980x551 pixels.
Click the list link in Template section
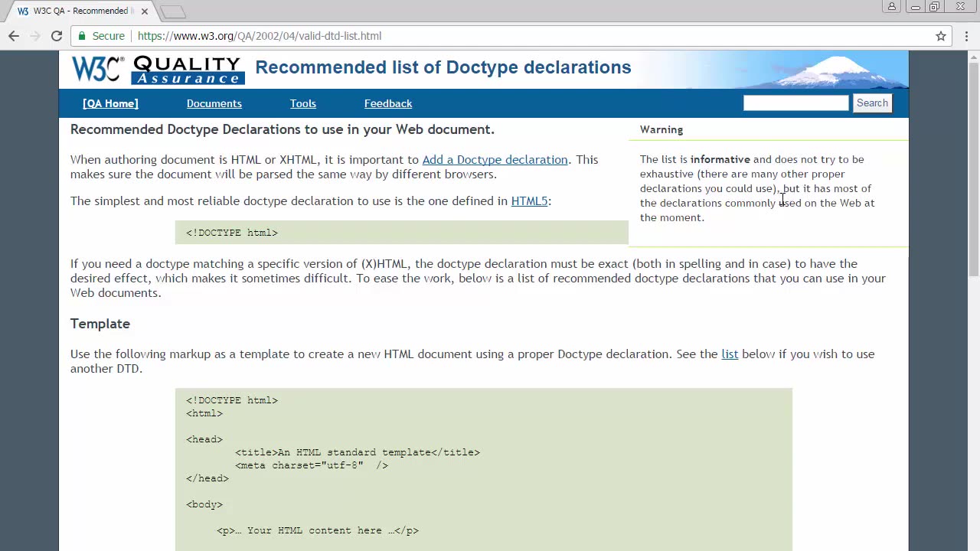tap(730, 354)
